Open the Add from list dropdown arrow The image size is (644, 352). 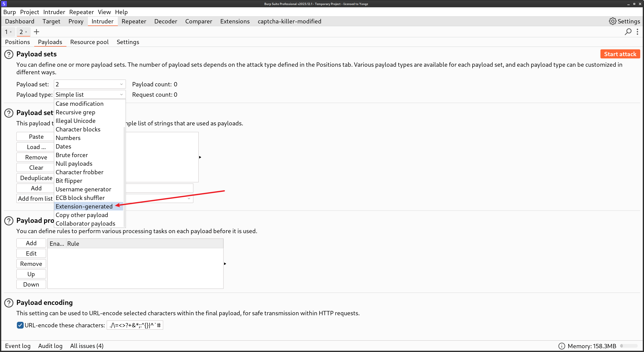[189, 198]
